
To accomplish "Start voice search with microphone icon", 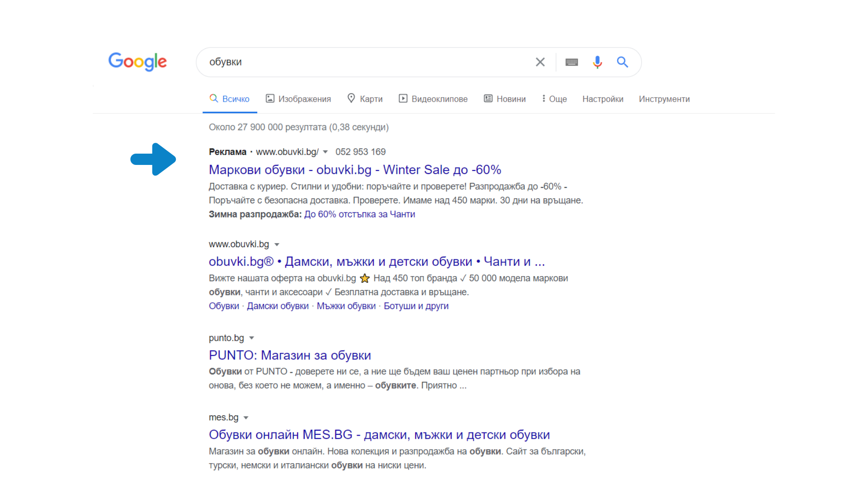I will pos(597,62).
